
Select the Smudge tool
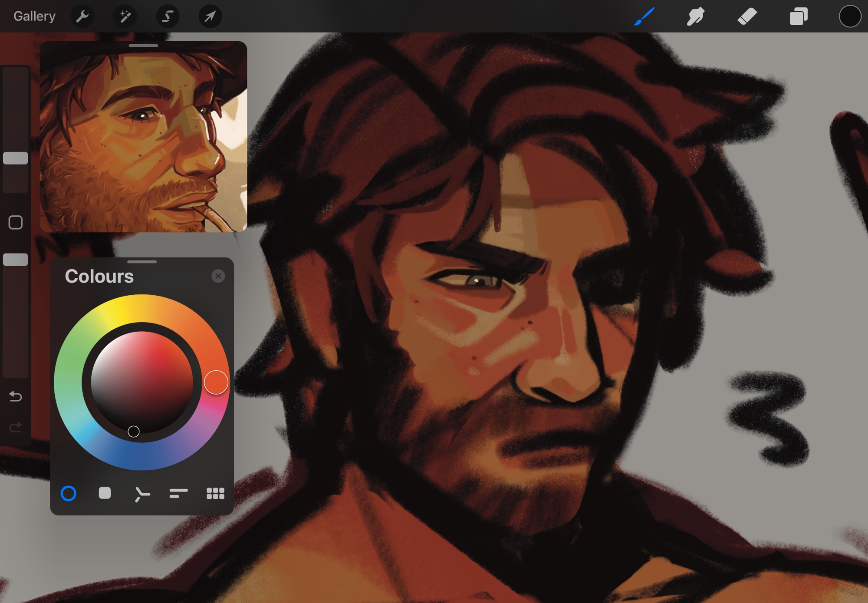[x=695, y=16]
